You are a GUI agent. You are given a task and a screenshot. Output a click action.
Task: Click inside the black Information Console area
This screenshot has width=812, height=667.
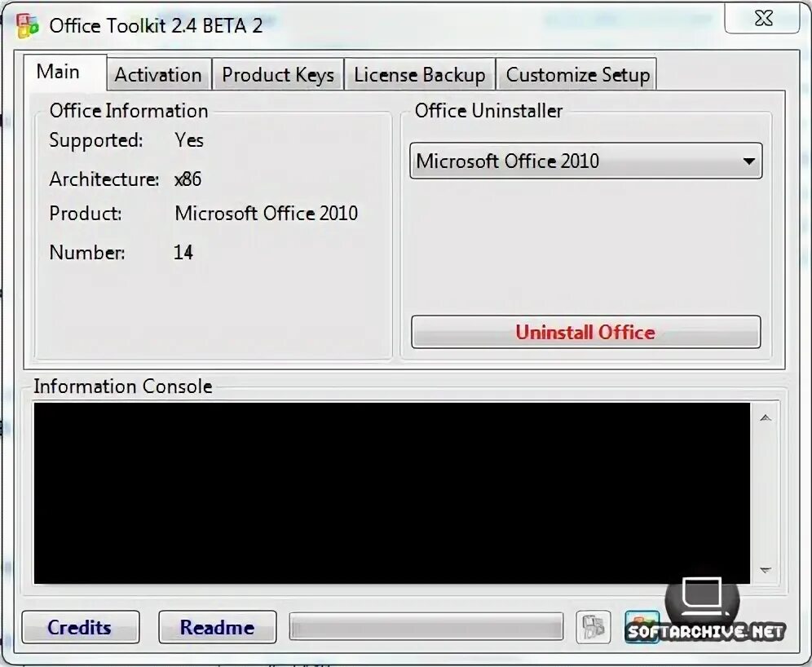(x=392, y=493)
